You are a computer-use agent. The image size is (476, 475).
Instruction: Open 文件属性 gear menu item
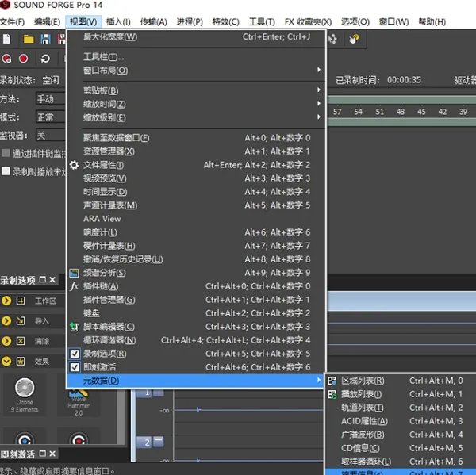click(x=196, y=165)
